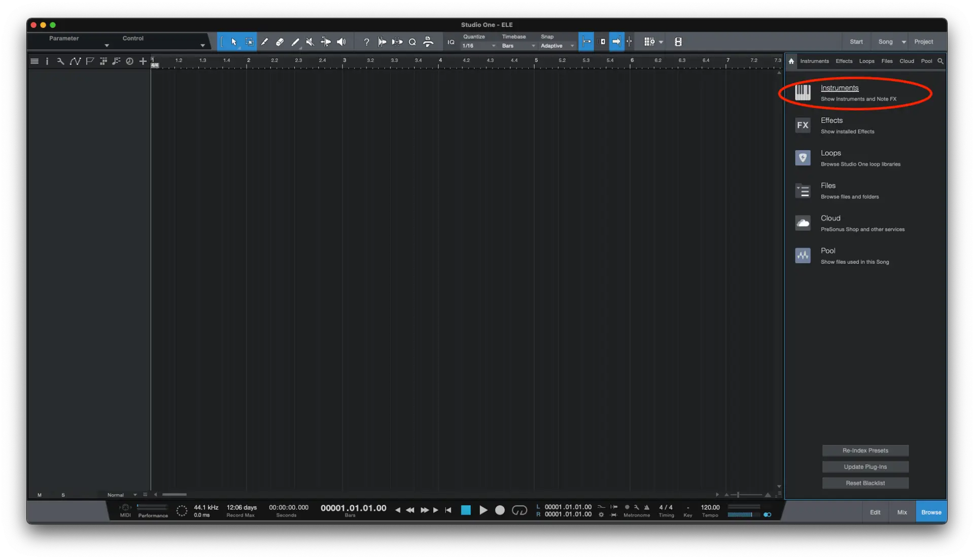The image size is (974, 560).
Task: Switch to the Files browser tab
Action: pos(887,61)
